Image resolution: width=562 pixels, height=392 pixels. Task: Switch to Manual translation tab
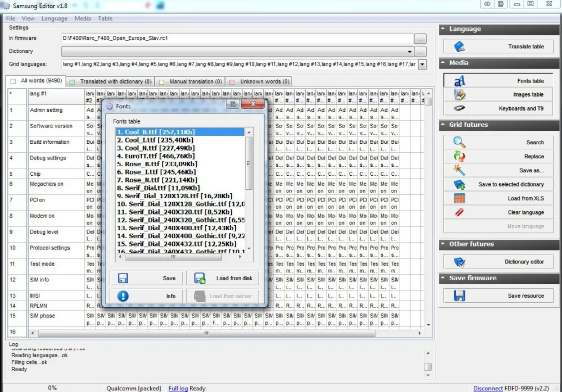pos(191,81)
